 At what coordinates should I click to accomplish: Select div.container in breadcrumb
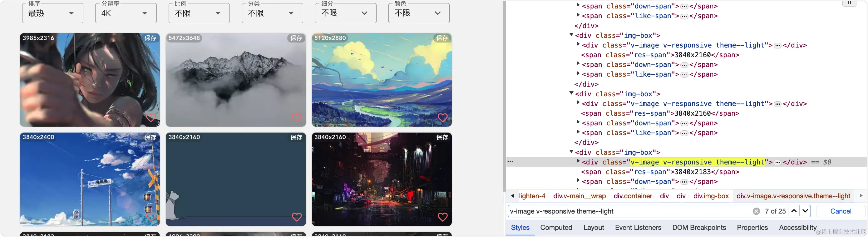633,196
